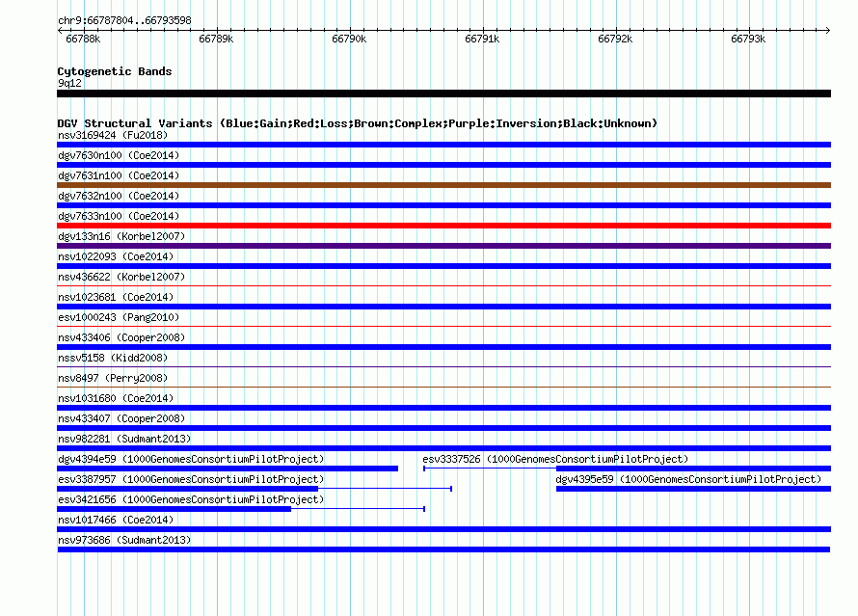The height and width of the screenshot is (616, 858).
Task: Click the nsv973686 (Sudmant2013) label
Action: 124,540
